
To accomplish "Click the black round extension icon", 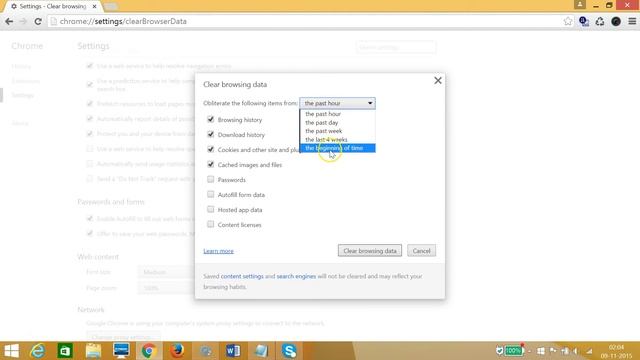I will (616, 21).
